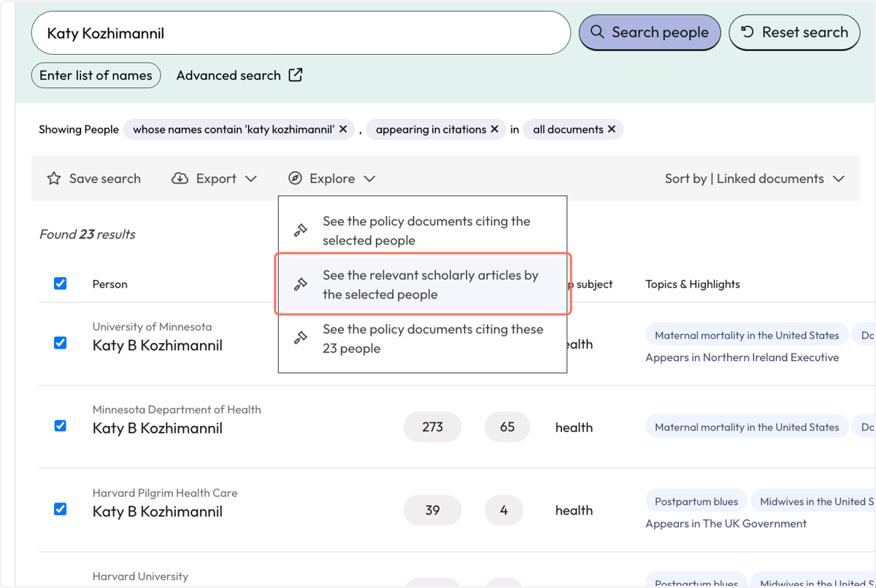
Task: Click the 'Topics & Highlights' column header
Action: [x=693, y=285]
